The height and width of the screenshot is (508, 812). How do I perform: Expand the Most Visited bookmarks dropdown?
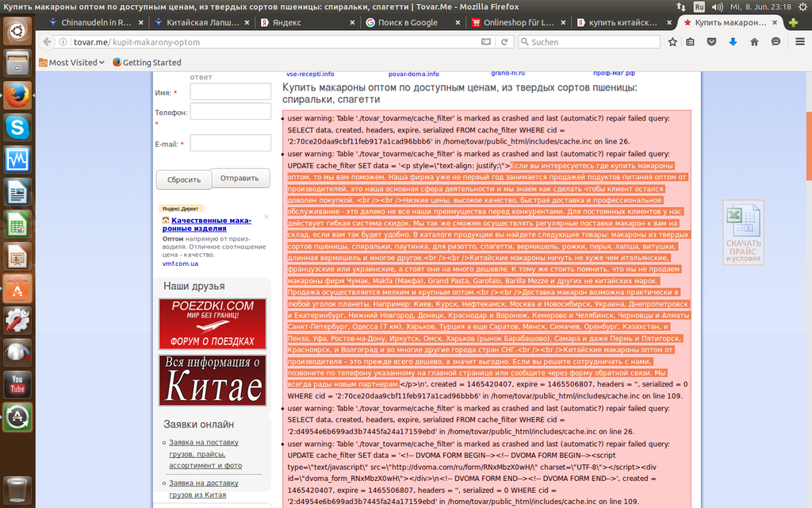click(x=72, y=62)
